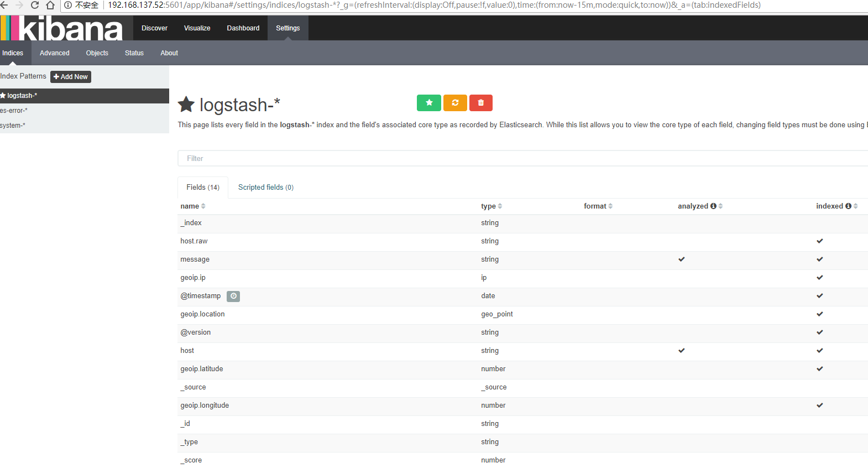Reload the page with refresh icon
868x468 pixels.
point(35,5)
